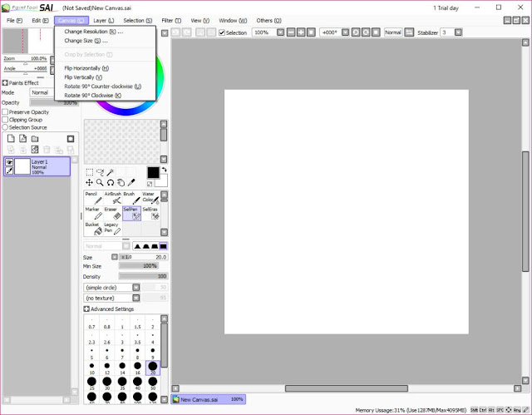
Task: Pick the magic wand tool
Action: pos(111,172)
